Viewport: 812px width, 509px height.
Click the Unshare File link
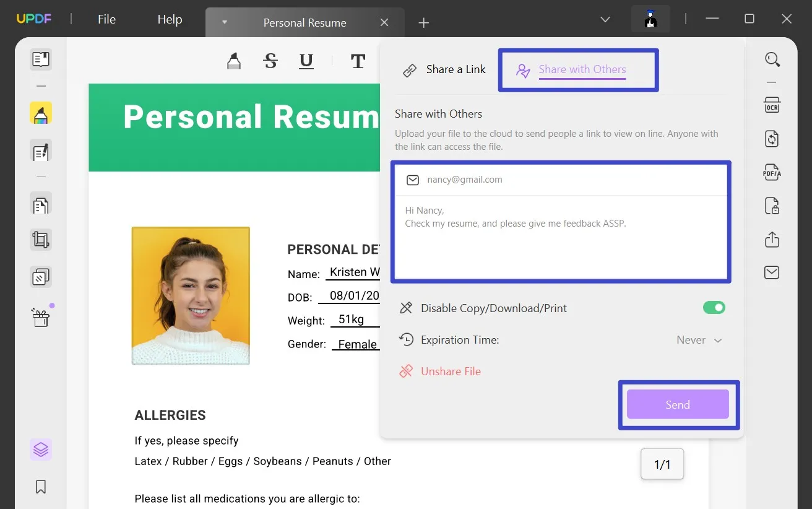pyautogui.click(x=451, y=371)
